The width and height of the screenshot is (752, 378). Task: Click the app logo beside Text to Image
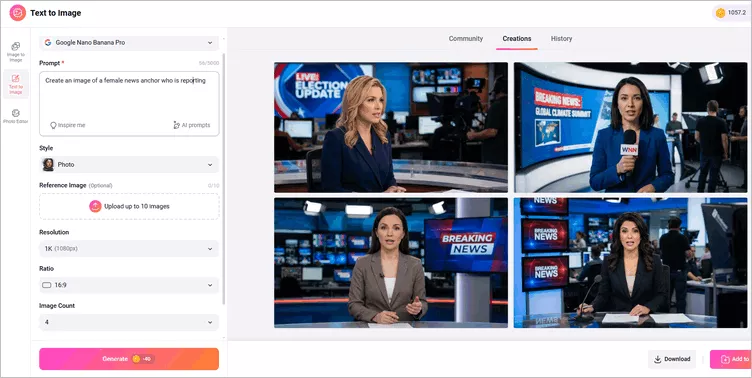[18, 13]
